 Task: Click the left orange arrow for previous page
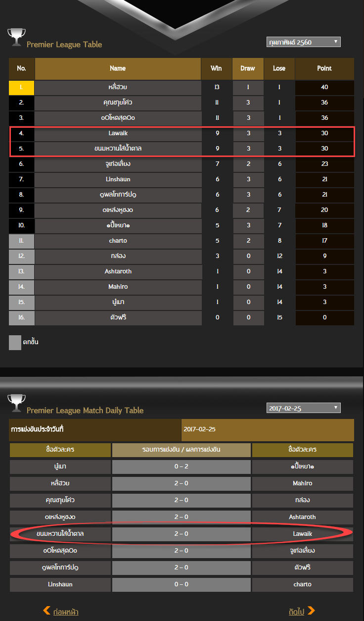click(x=47, y=611)
